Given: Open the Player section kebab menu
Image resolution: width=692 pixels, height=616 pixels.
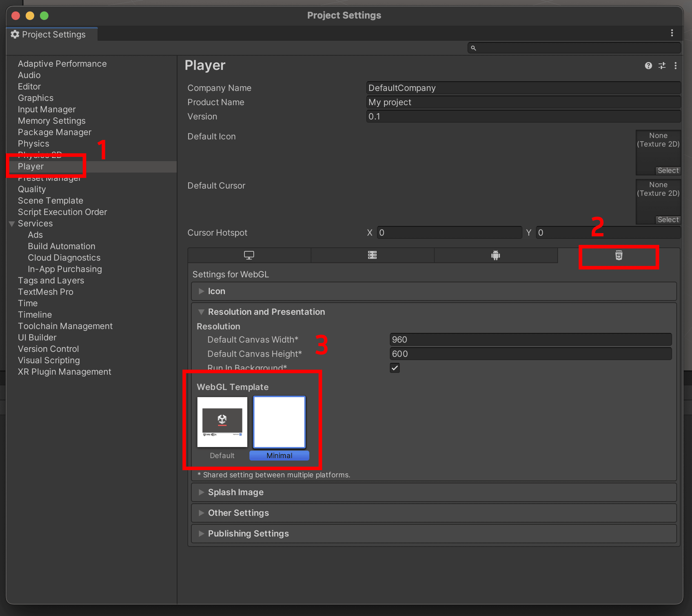Looking at the screenshot, I should click(x=675, y=66).
